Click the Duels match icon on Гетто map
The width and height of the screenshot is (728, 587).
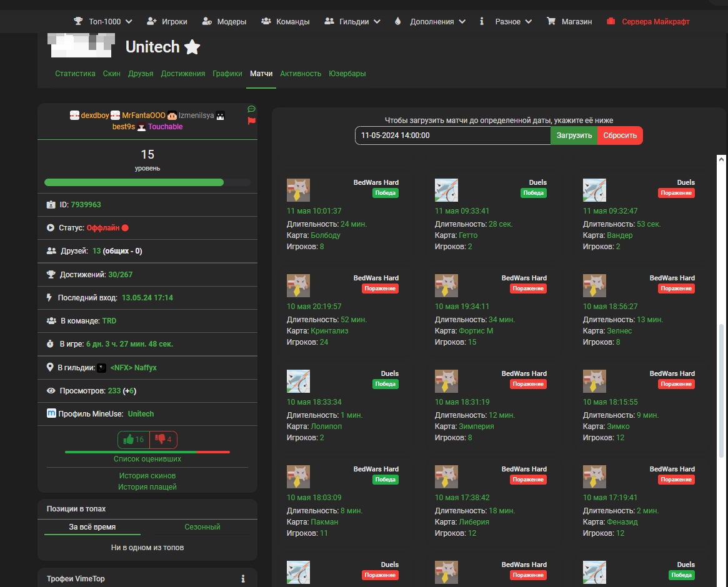pyautogui.click(x=446, y=190)
